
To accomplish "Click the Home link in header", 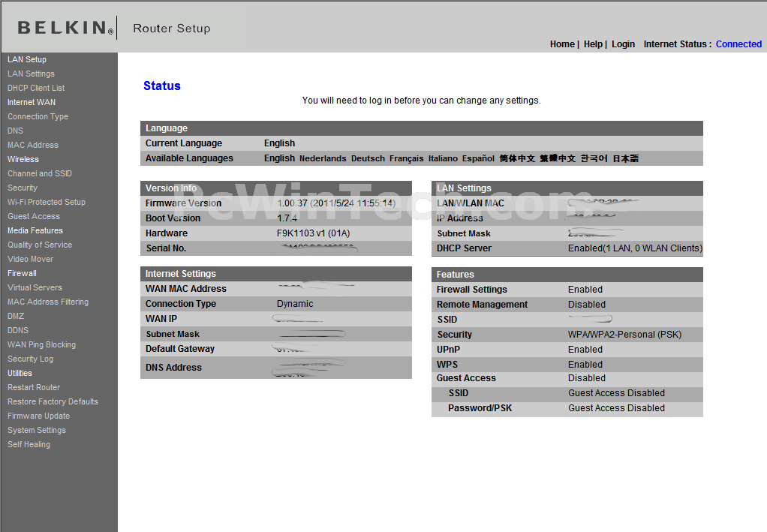I will coord(562,44).
